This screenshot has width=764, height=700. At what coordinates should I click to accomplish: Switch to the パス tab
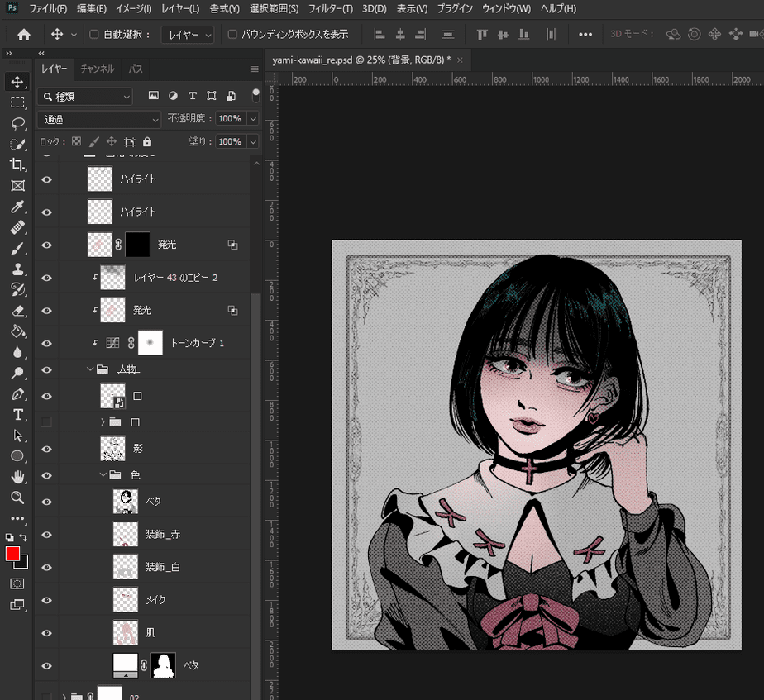click(136, 69)
